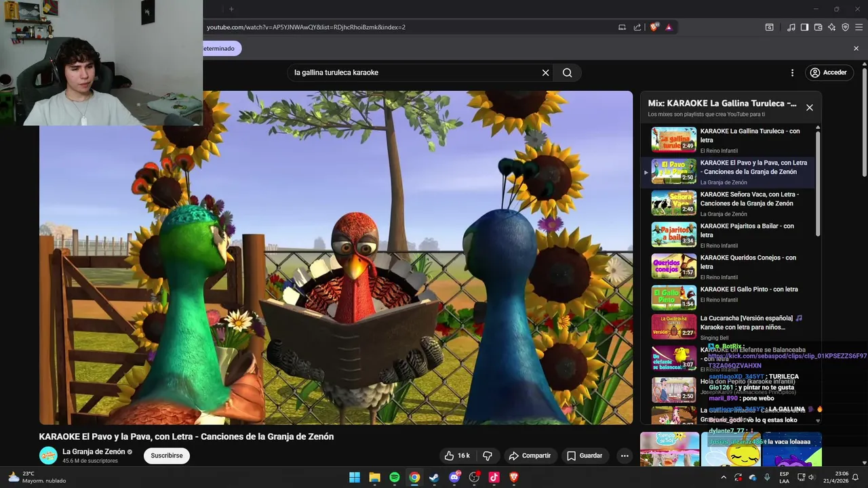Open TikTok app from the taskbar
Image resolution: width=868 pixels, height=488 pixels.
click(494, 477)
